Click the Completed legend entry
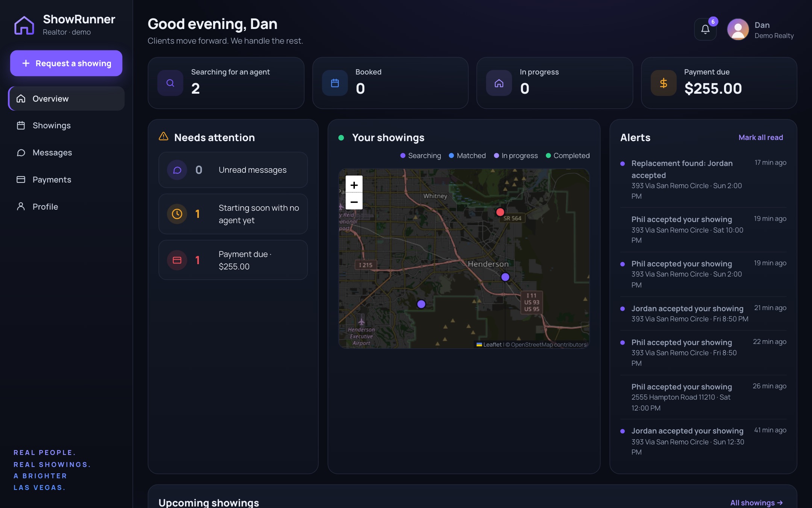This screenshot has width=812, height=508. [568, 155]
